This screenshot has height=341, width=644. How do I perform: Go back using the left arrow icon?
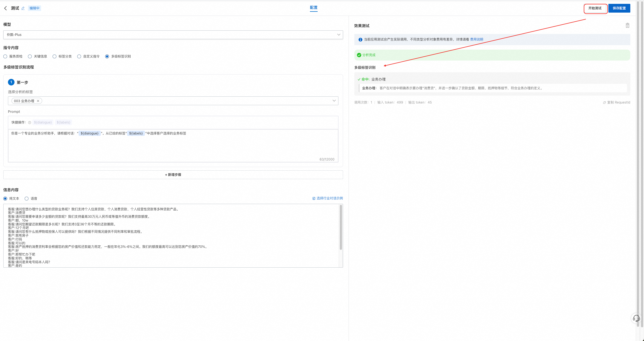(5, 8)
